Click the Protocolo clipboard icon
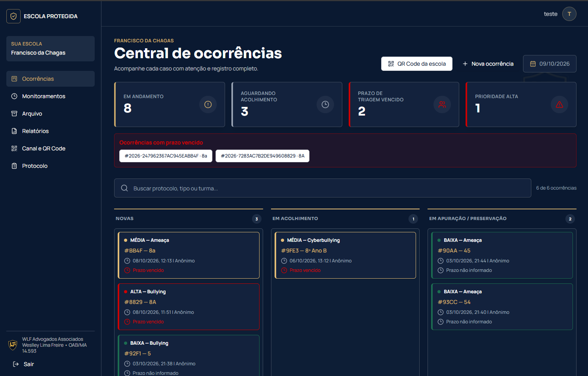The image size is (588, 376). [x=14, y=166]
